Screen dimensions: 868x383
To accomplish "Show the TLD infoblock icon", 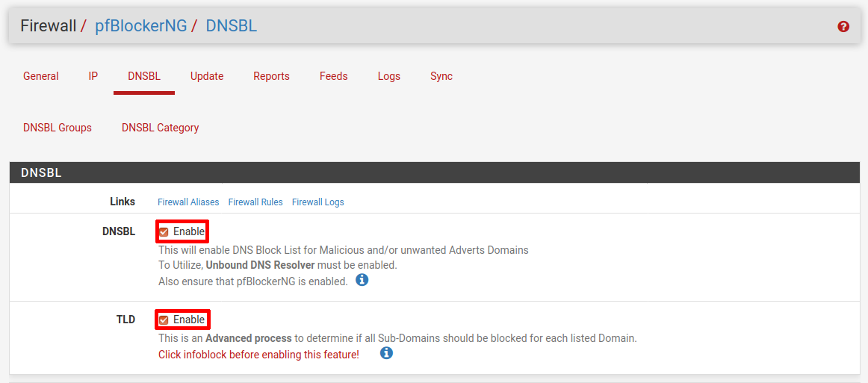I will click(386, 352).
